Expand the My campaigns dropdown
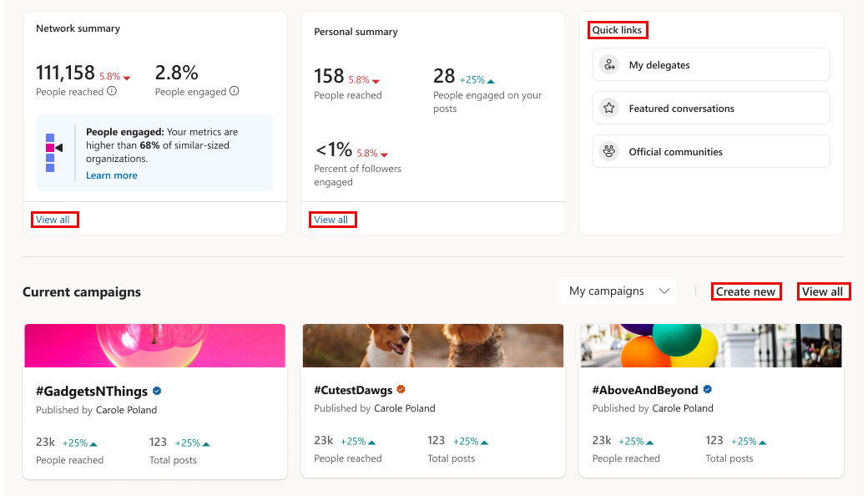Screen dimensions: 868x496 (618, 291)
